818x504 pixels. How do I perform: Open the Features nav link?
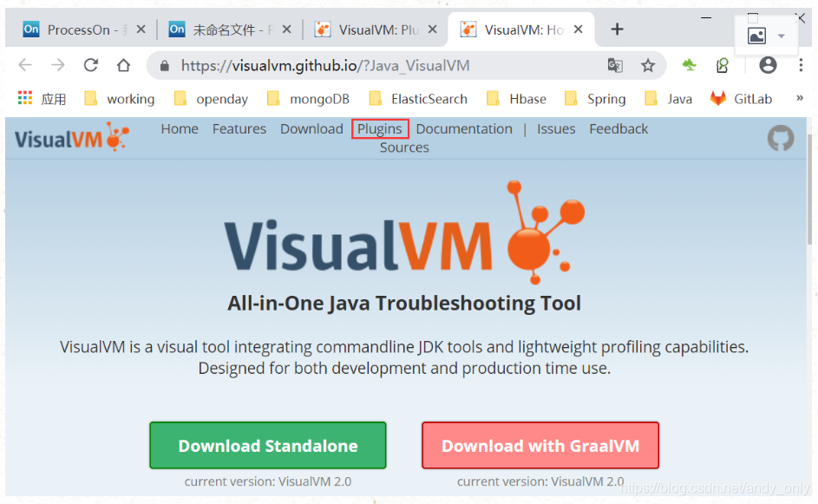coord(239,129)
